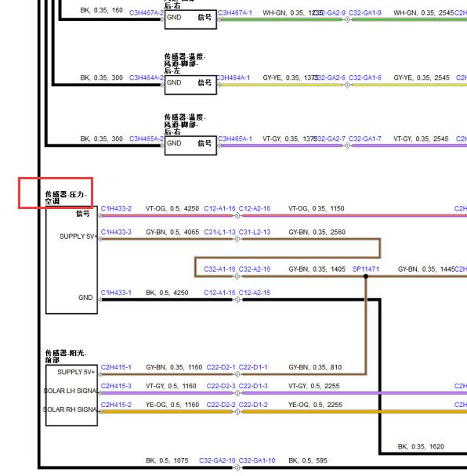Select wire label BK, 0.35, 160

pos(102,10)
